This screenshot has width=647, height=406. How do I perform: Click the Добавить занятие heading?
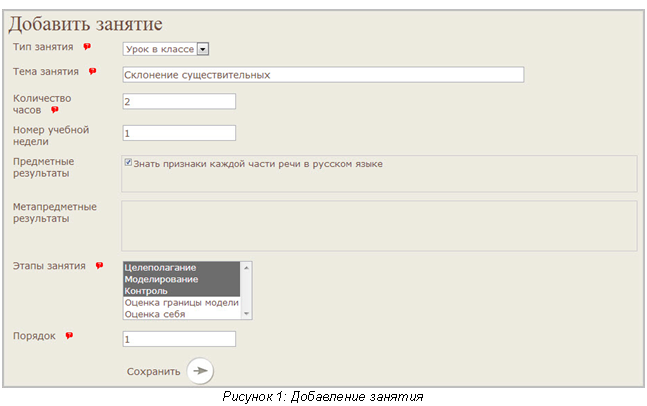(x=85, y=24)
